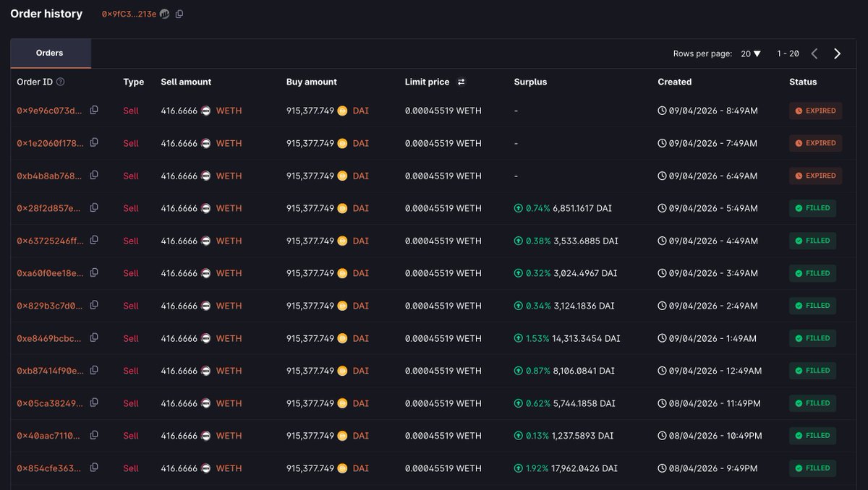868x490 pixels.
Task: Click the clock icon beside 09/04/2026 - 1:49AM
Action: point(662,338)
